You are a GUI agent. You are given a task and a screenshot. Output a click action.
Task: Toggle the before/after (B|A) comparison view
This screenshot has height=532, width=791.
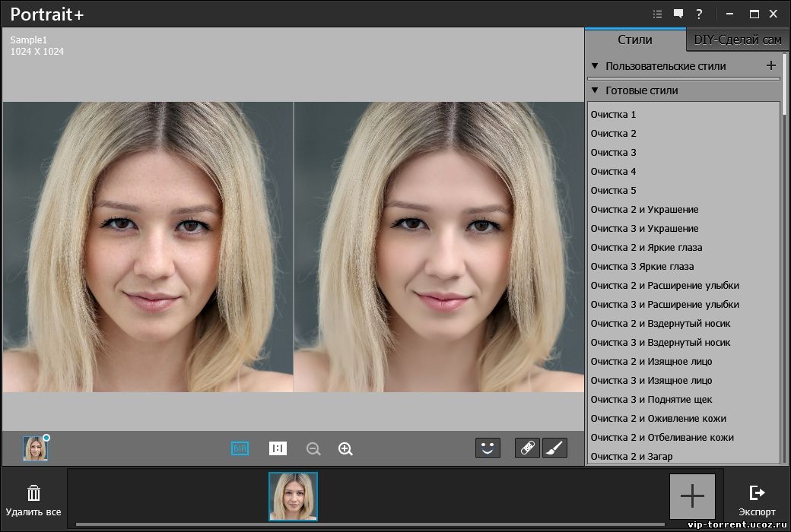(x=240, y=448)
